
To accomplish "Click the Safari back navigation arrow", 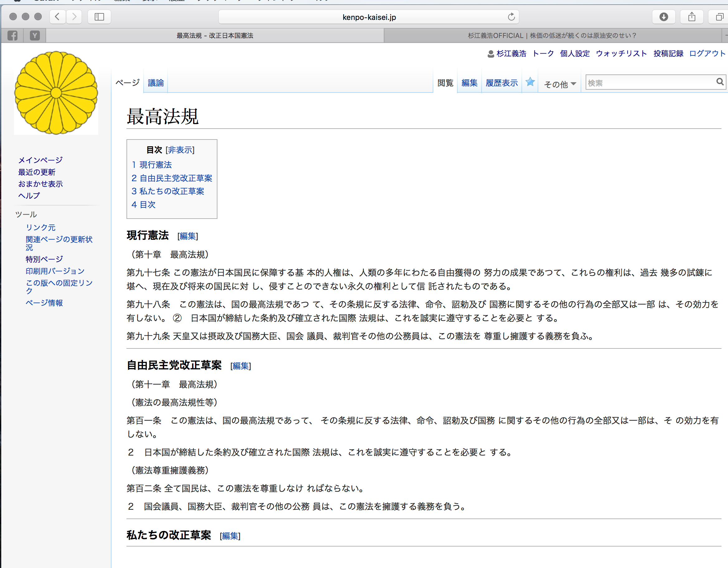I will tap(57, 17).
